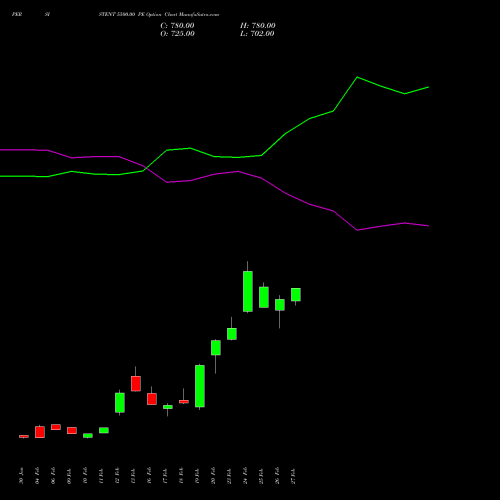Click the open value O: 725.00

(x=177, y=34)
